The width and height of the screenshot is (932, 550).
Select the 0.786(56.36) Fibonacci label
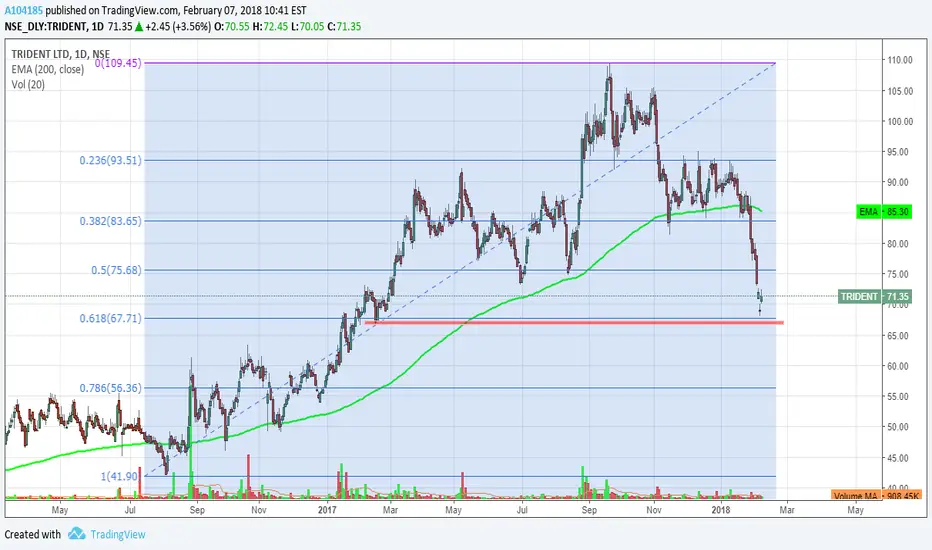click(111, 388)
